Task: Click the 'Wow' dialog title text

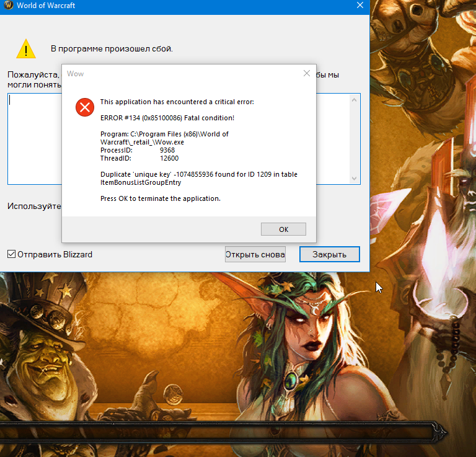Action: click(x=75, y=74)
